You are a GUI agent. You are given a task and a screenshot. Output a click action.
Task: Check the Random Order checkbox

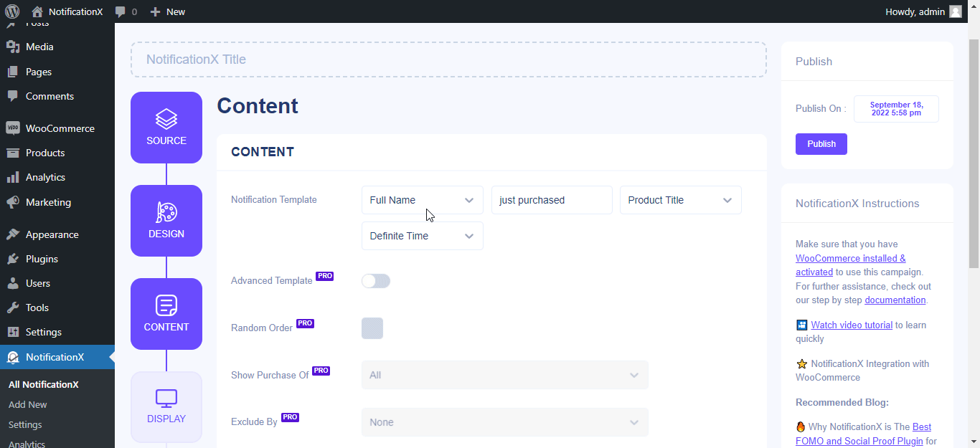pos(372,328)
